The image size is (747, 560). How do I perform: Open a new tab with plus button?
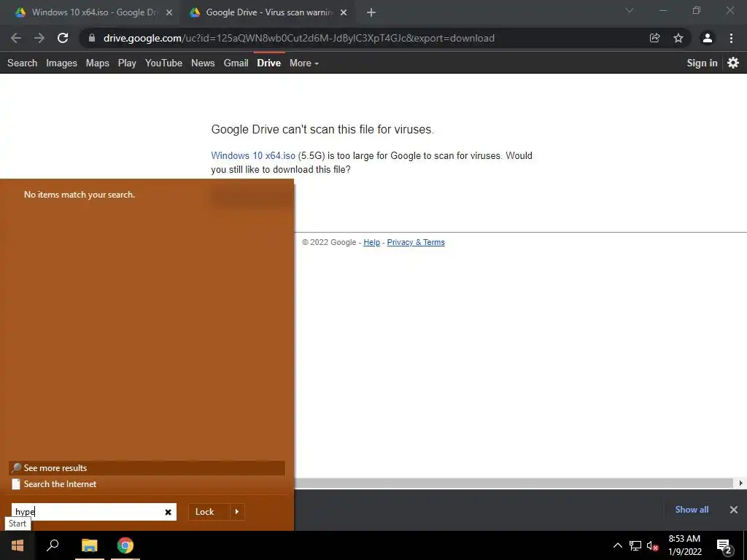click(371, 12)
